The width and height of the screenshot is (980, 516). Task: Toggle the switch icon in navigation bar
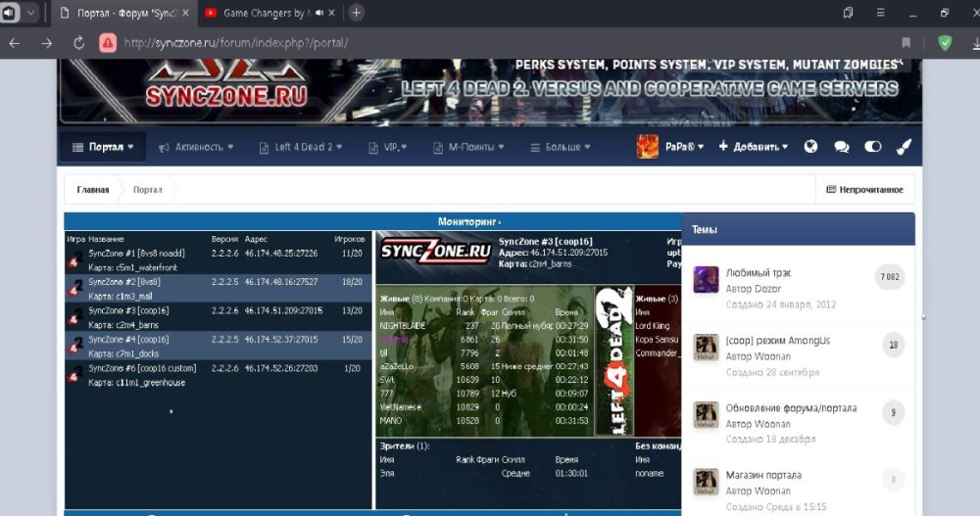coord(872,147)
